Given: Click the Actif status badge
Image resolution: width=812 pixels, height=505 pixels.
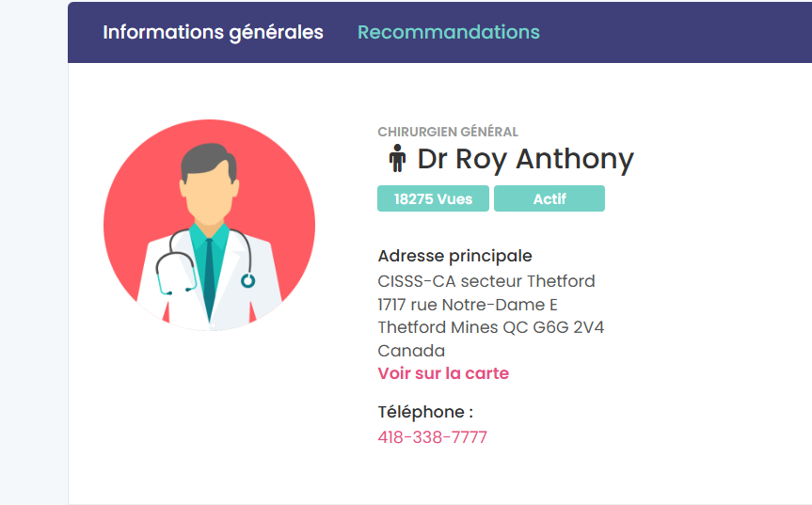Looking at the screenshot, I should 549,199.
